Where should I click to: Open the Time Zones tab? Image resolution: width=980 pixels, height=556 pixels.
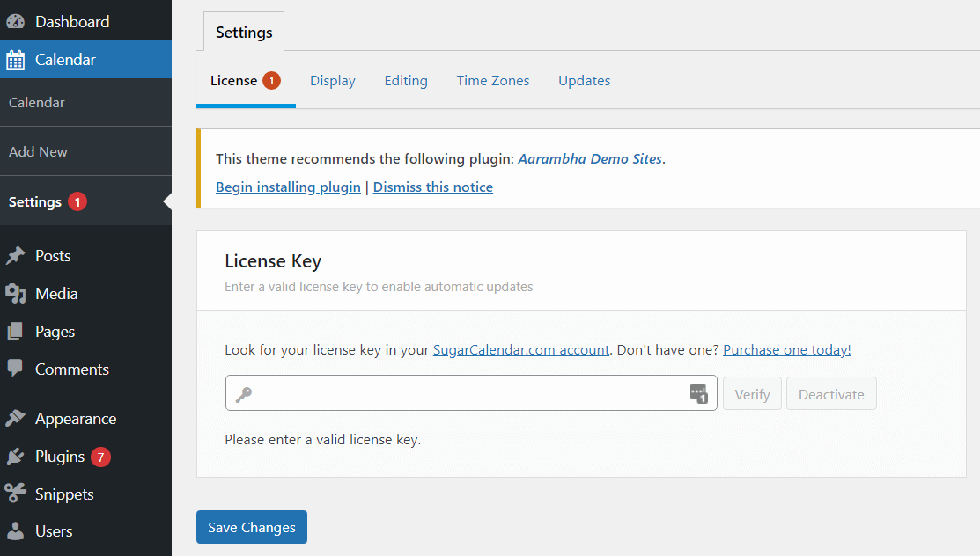point(492,80)
